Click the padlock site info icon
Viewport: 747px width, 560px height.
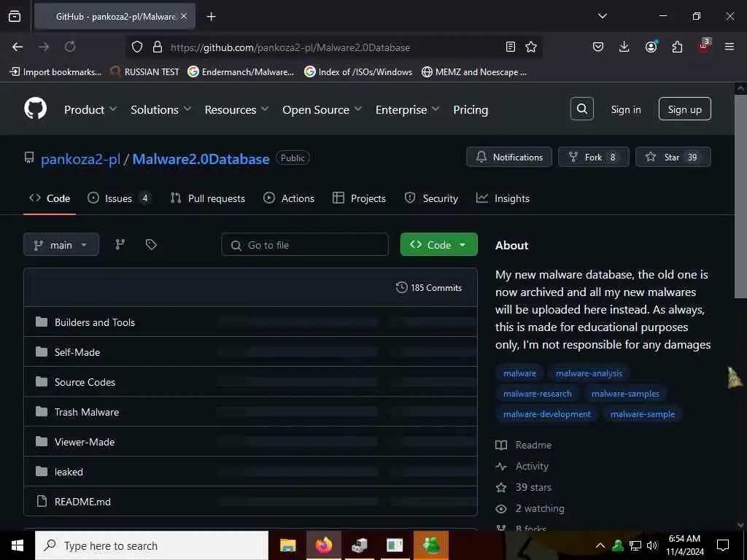tap(158, 47)
